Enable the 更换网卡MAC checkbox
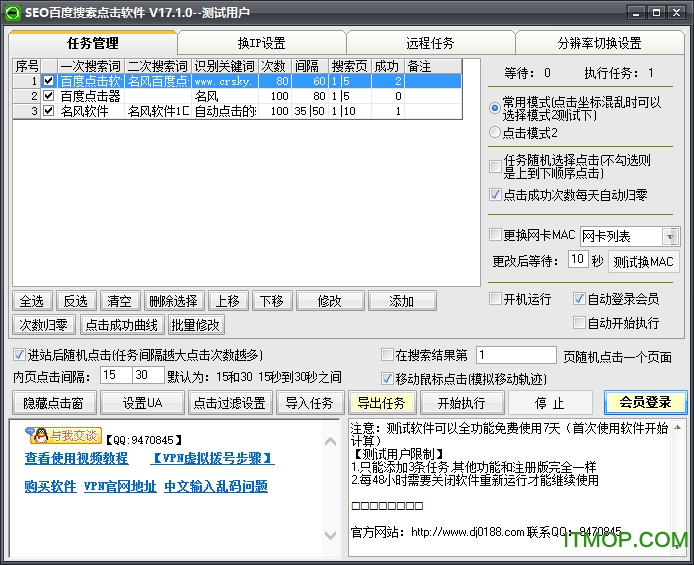 click(x=495, y=234)
